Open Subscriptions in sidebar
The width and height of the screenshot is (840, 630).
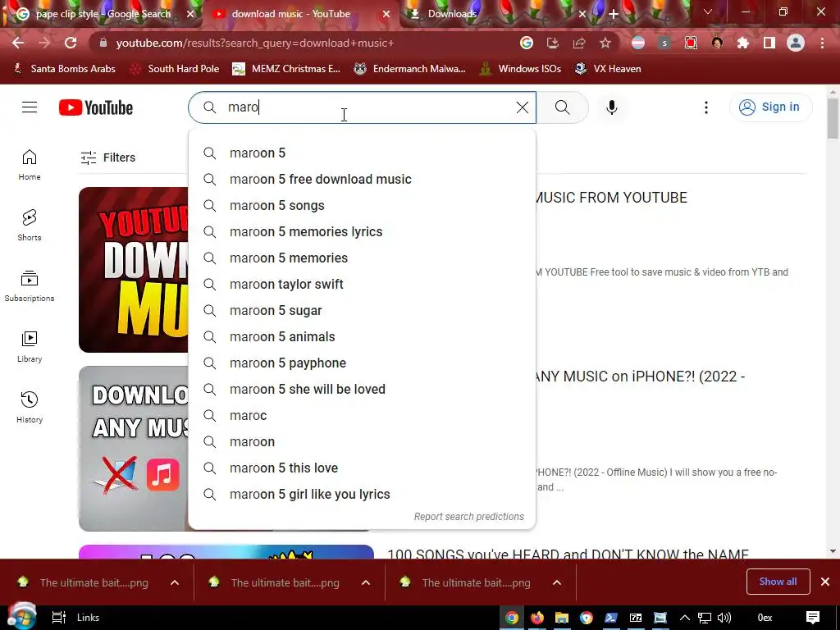coord(30,286)
